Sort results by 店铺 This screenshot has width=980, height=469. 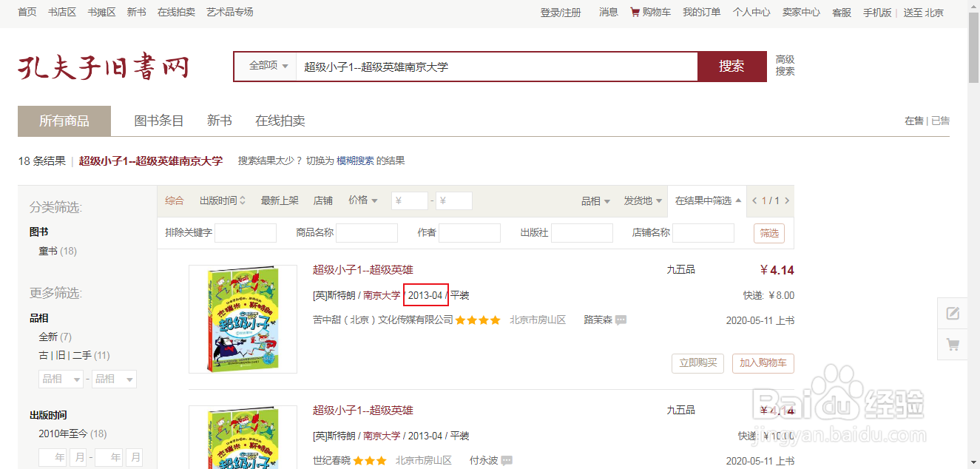(323, 200)
